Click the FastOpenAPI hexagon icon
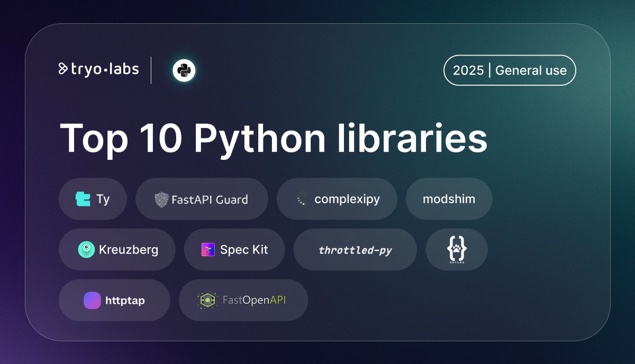Image resolution: width=635 pixels, height=364 pixels. coord(207,301)
